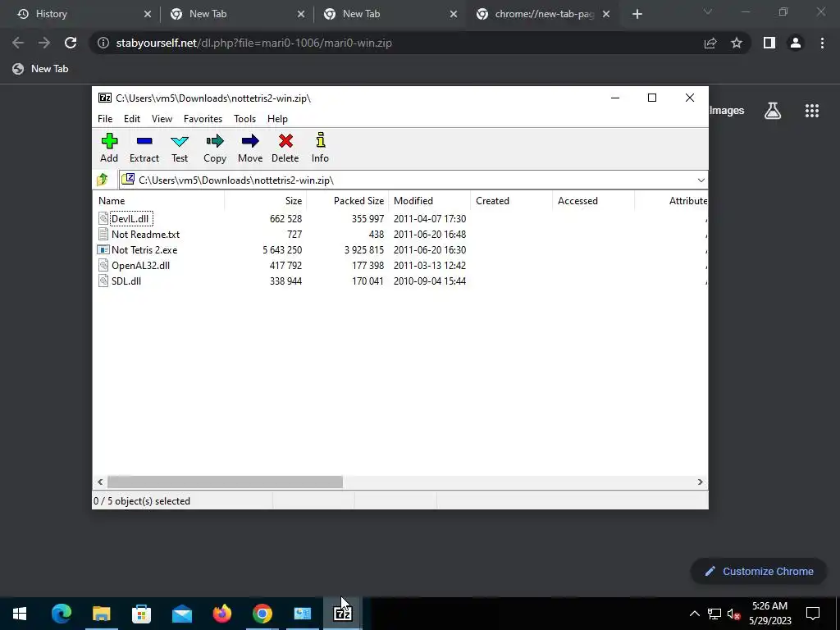Viewport: 840px width, 630px height.
Task: Open the New Tab bookmark in bookmarks bar
Action: coord(41,69)
